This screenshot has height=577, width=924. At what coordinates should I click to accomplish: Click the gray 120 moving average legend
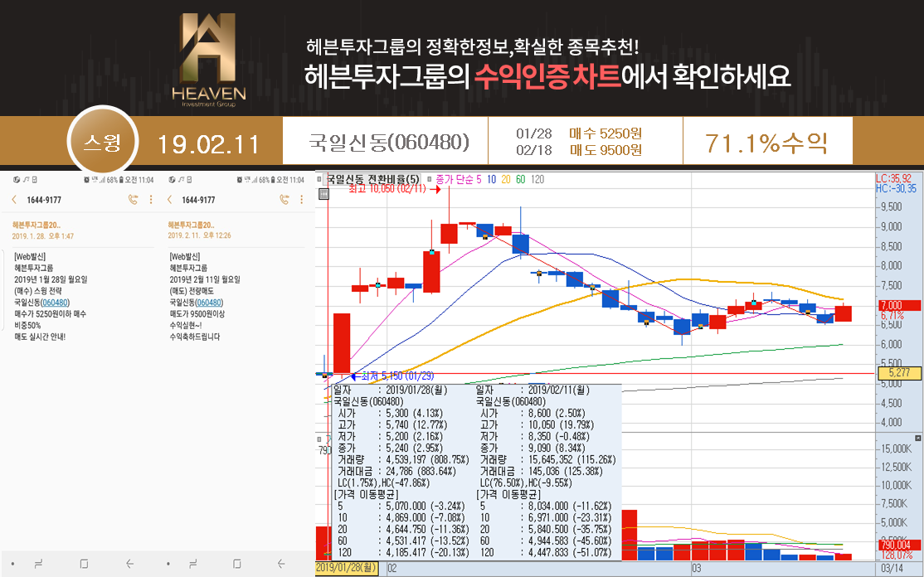tap(537, 179)
